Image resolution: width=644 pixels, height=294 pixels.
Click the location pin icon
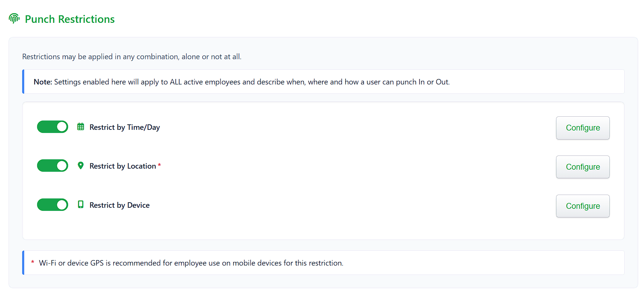tap(81, 166)
